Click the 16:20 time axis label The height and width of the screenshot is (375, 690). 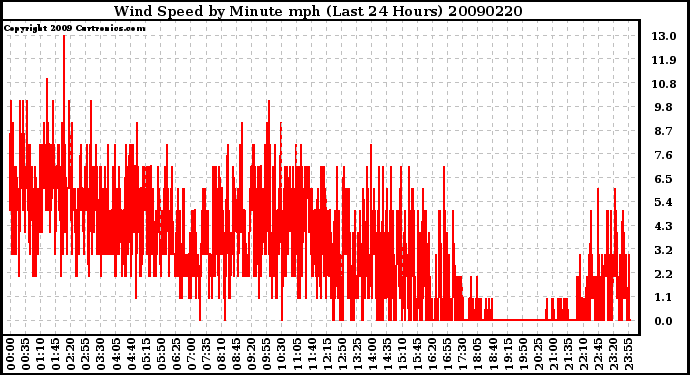click(x=432, y=354)
